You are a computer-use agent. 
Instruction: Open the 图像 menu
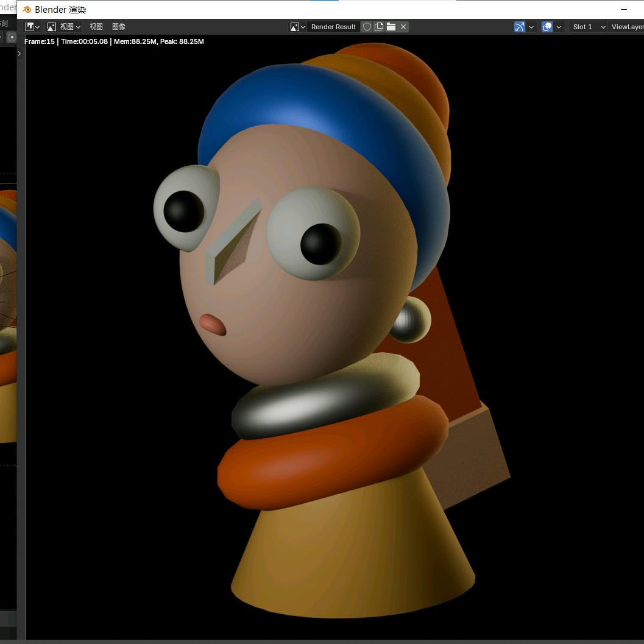[119, 27]
